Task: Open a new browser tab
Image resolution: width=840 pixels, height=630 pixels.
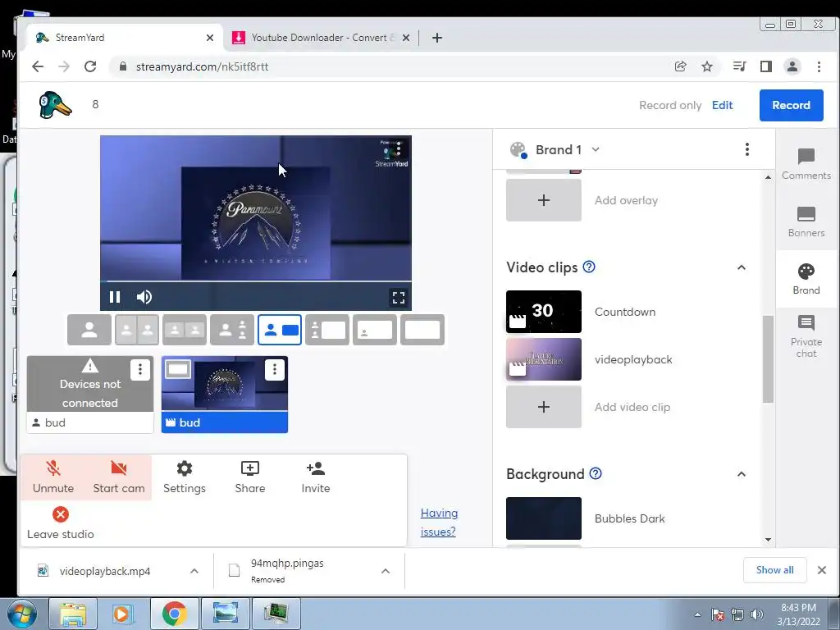Action: pyautogui.click(x=437, y=38)
